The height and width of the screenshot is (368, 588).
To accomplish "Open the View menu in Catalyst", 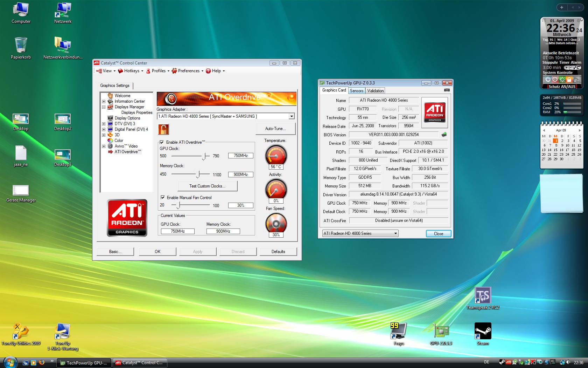I will pos(106,71).
